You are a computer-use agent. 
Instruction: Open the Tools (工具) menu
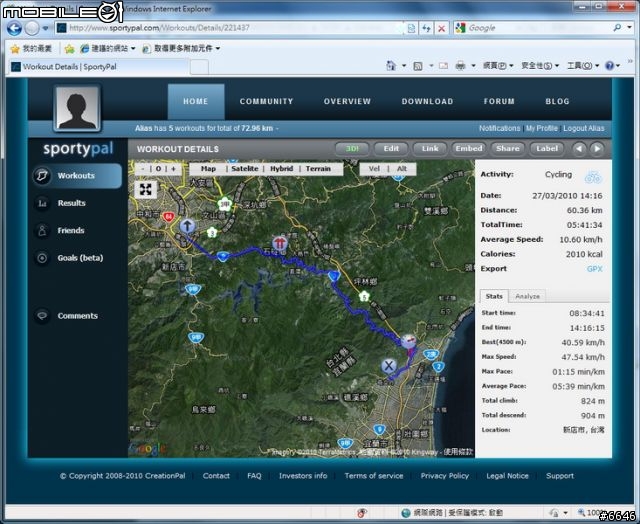click(x=582, y=65)
